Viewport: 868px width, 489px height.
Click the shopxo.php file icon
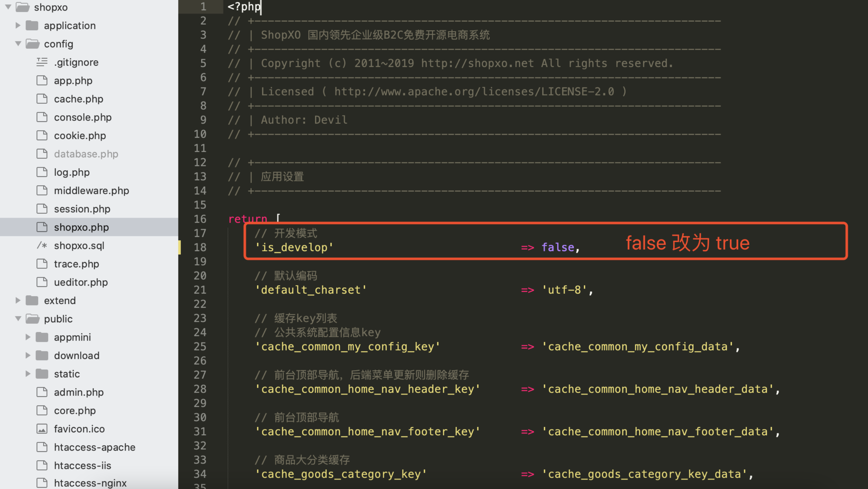click(x=42, y=227)
